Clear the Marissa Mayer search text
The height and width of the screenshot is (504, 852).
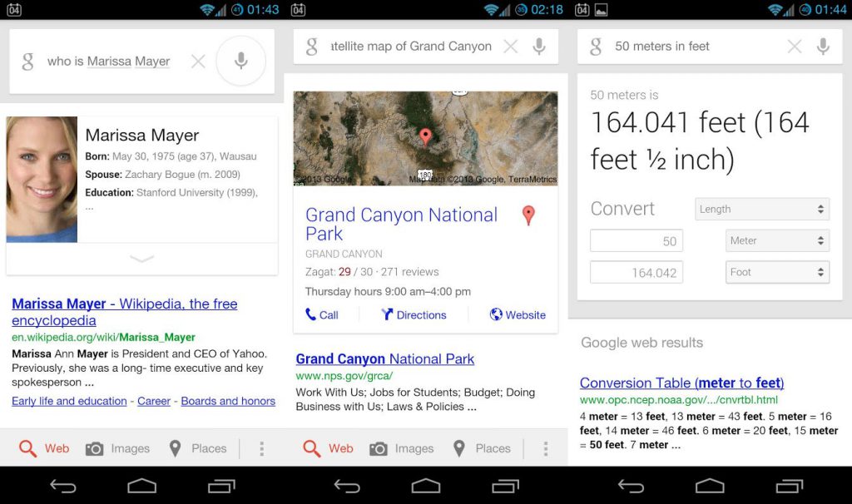point(198,62)
